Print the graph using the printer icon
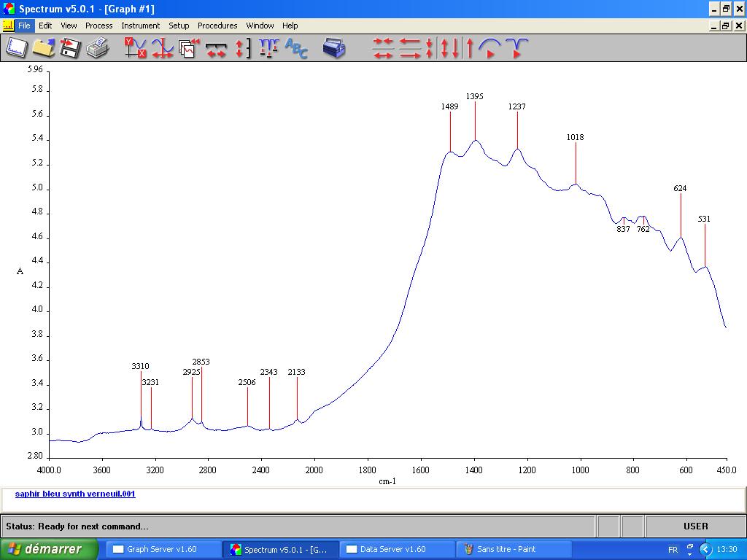 pos(97,48)
